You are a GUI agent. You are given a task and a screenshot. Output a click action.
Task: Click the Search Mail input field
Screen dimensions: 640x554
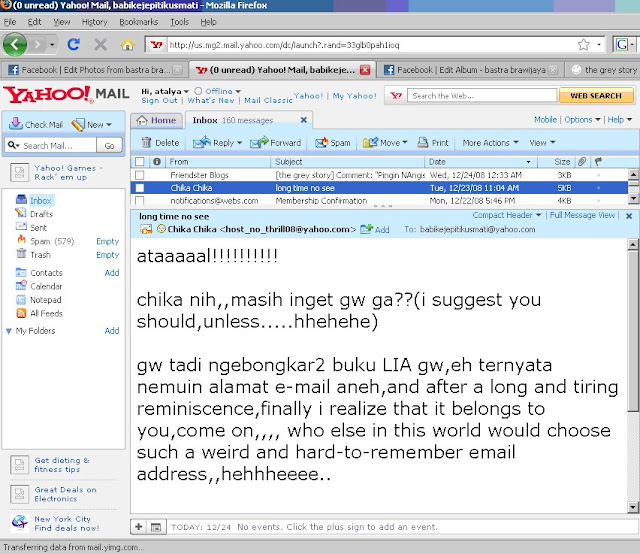coord(58,145)
